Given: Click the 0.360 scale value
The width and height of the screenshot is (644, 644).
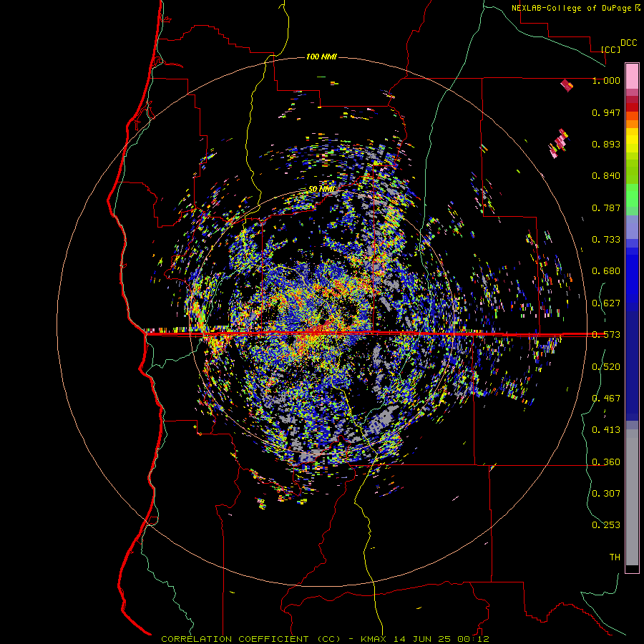Looking at the screenshot, I should tap(606, 462).
